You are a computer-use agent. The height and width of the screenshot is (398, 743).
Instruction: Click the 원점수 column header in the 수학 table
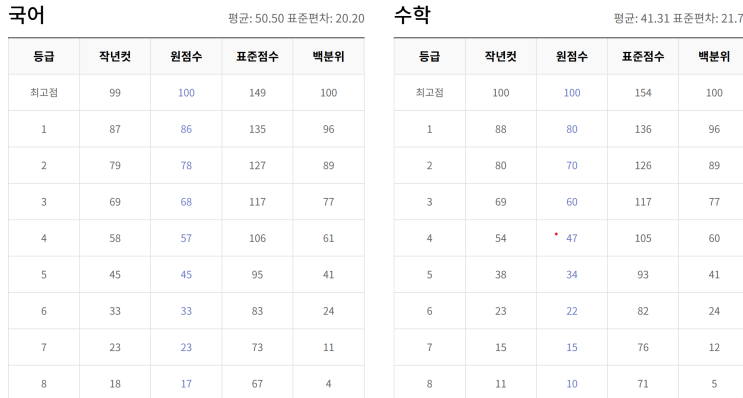point(572,56)
